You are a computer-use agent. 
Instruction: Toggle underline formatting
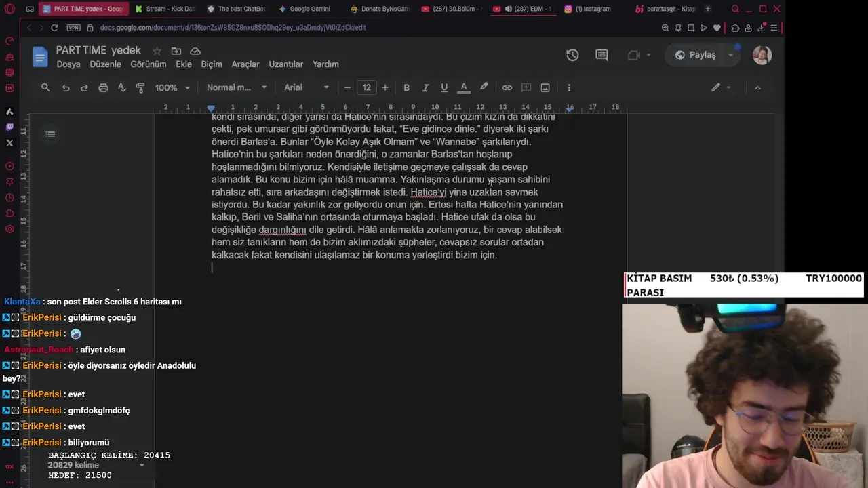pyautogui.click(x=444, y=87)
